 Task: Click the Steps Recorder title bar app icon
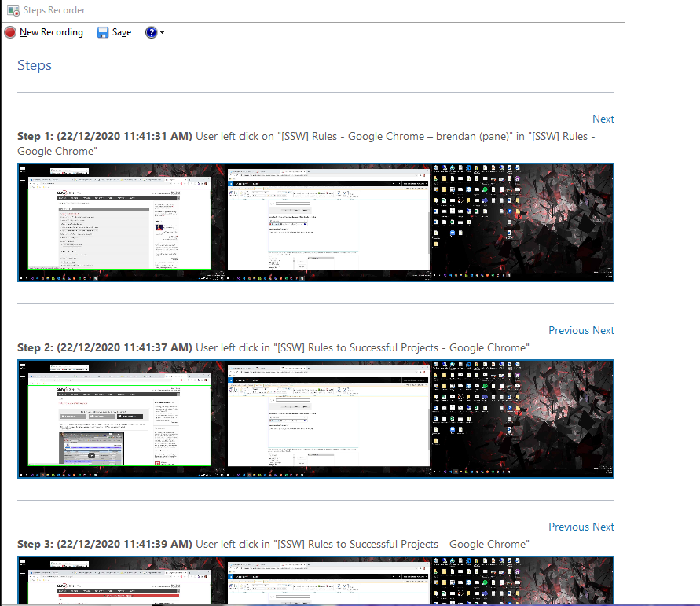click(x=13, y=10)
